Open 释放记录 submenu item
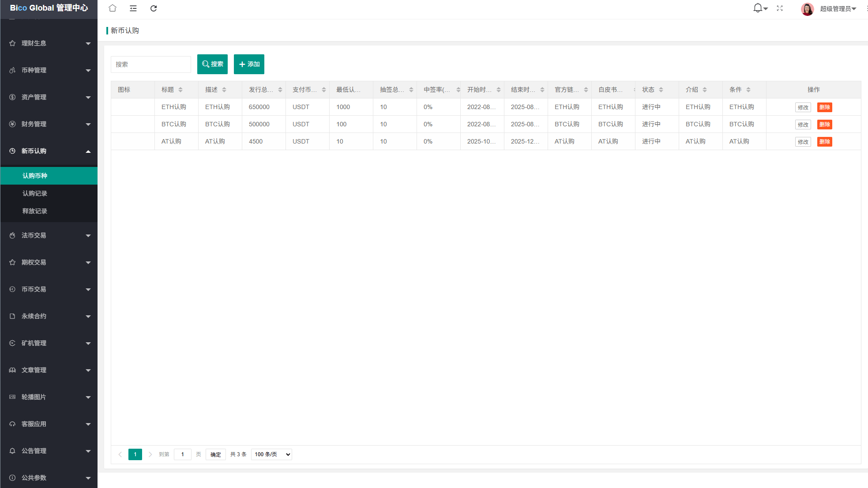This screenshot has width=868, height=488. click(35, 211)
